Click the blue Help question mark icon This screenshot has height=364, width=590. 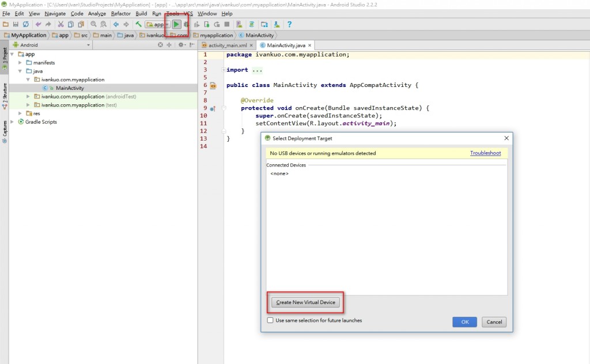click(x=289, y=24)
